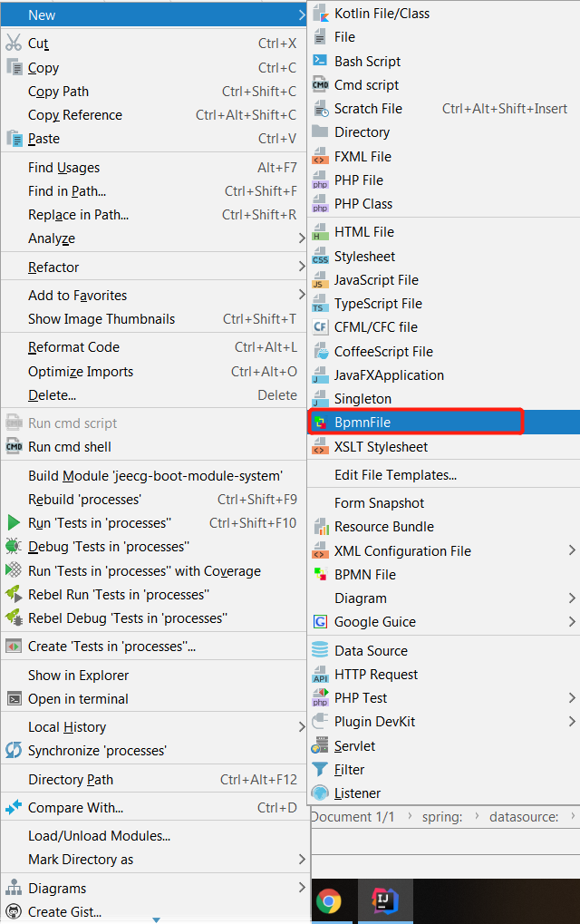Click the Bash Script icon
The image size is (580, 924).
pos(320,60)
